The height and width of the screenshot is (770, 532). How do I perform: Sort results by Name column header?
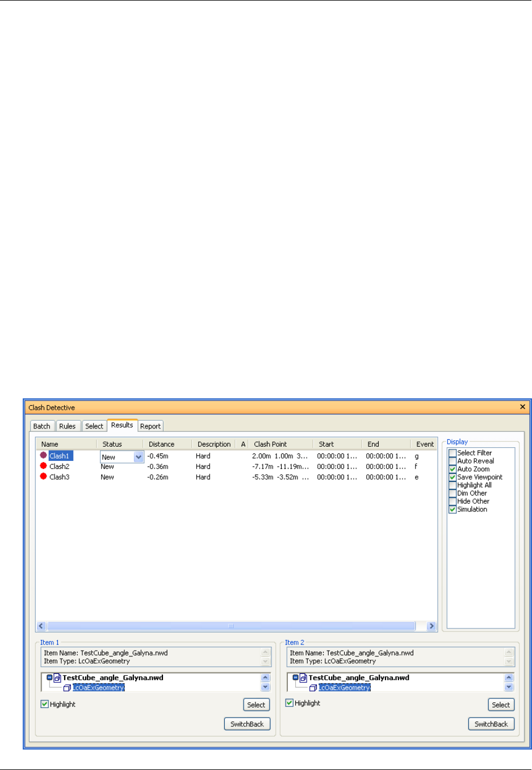click(x=66, y=444)
